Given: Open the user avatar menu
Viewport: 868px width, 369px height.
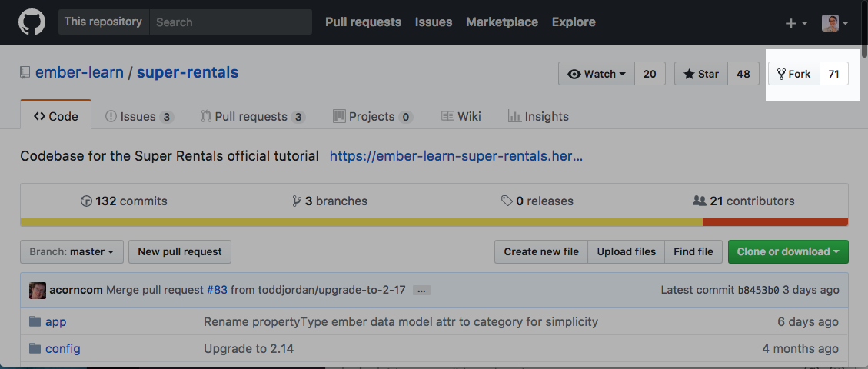Looking at the screenshot, I should tap(836, 23).
